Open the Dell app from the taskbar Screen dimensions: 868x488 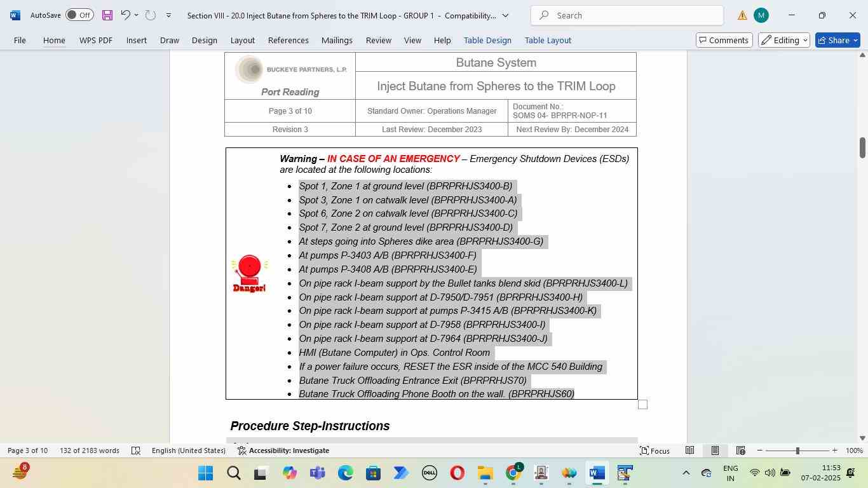tap(429, 473)
